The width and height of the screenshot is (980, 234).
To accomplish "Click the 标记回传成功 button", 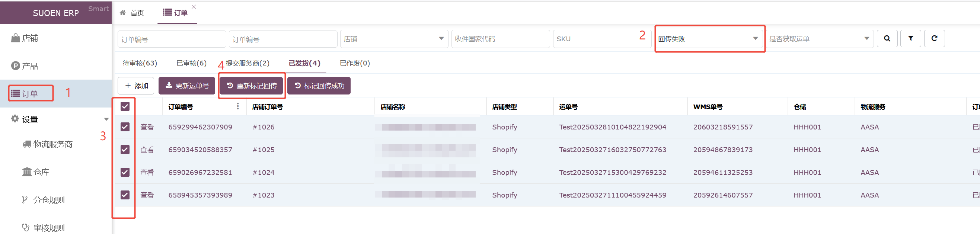I will (x=319, y=86).
